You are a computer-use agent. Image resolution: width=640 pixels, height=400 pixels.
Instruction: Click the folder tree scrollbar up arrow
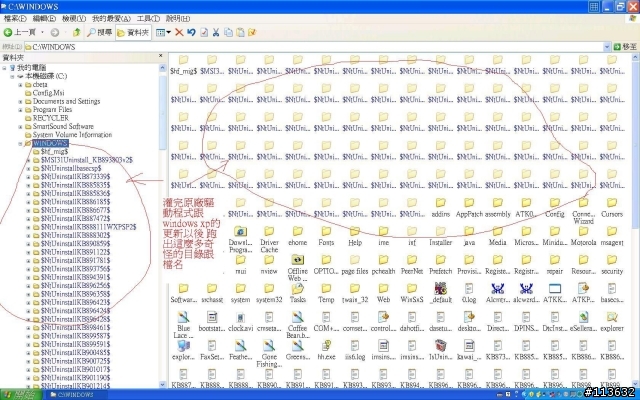[x=162, y=68]
